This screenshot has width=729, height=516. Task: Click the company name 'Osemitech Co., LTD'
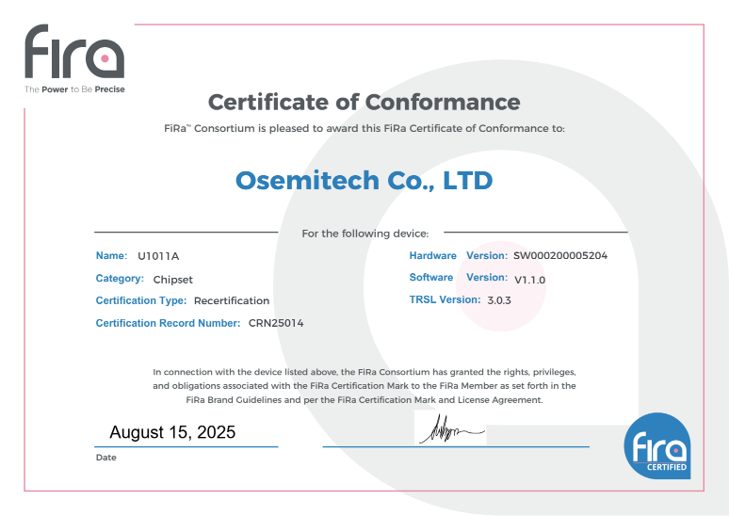(364, 180)
